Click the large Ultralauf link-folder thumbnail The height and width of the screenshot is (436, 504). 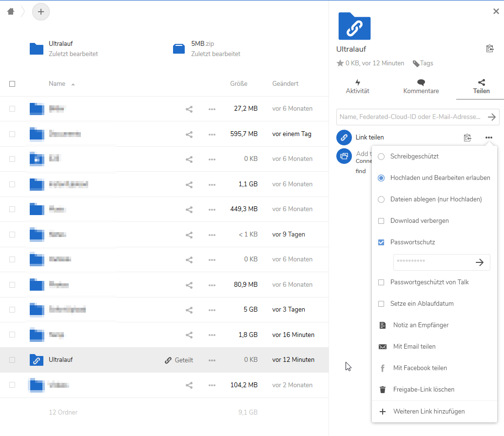tap(354, 26)
